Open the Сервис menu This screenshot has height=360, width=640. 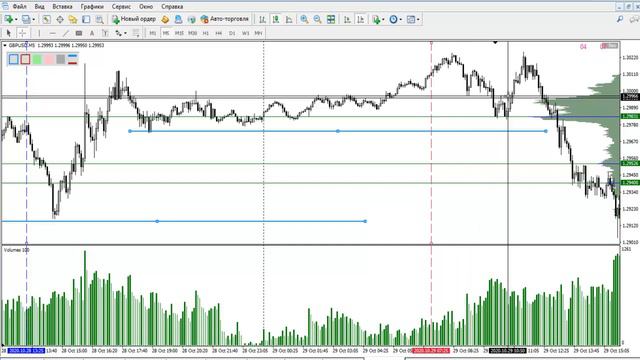(x=121, y=7)
